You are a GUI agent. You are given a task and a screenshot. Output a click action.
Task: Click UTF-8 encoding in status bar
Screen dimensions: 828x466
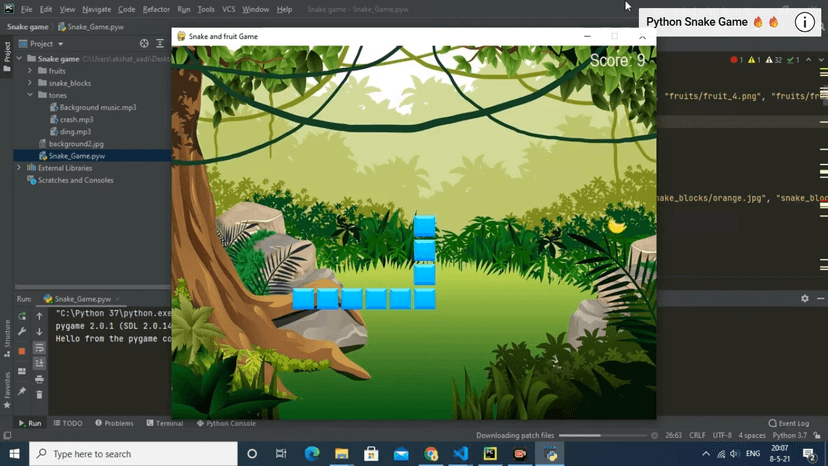pos(722,435)
